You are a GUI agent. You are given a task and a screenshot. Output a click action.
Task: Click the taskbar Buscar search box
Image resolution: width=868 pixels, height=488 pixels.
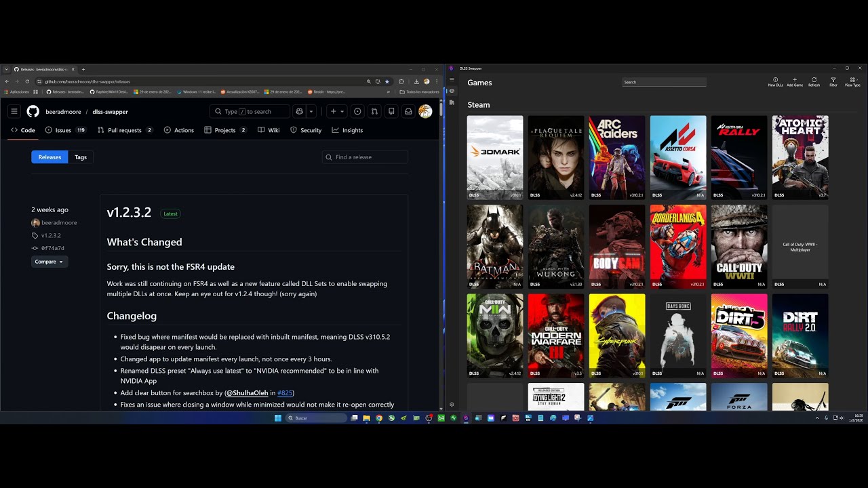tap(317, 418)
